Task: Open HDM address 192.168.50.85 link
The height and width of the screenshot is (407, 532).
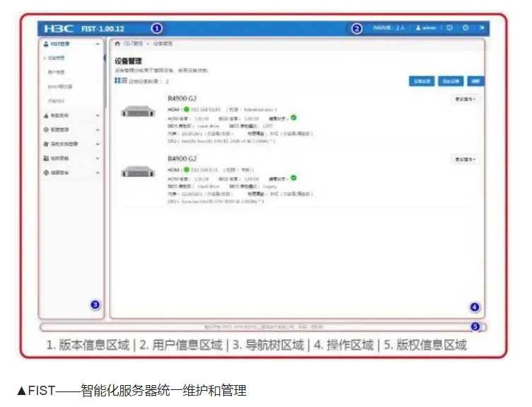Action: (x=206, y=109)
